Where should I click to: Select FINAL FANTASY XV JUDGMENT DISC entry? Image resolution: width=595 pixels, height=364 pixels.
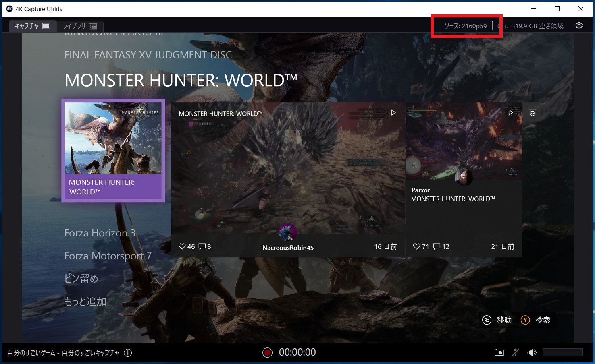[x=148, y=55]
